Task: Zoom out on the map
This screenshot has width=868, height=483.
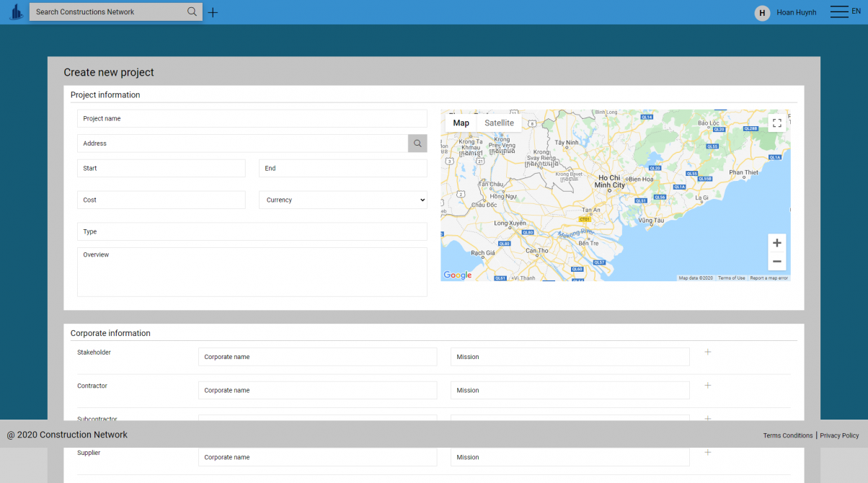Action: click(x=776, y=261)
